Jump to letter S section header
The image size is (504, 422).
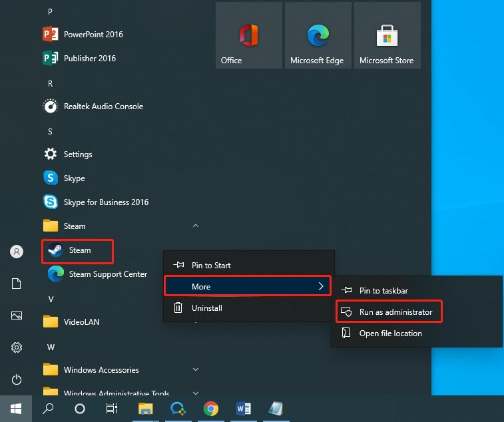pos(50,131)
